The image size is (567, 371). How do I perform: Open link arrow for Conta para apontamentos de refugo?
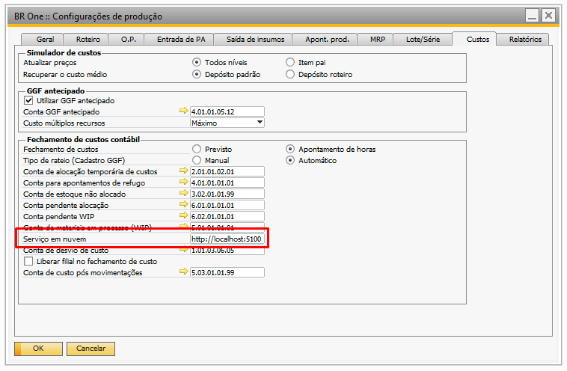(x=184, y=182)
